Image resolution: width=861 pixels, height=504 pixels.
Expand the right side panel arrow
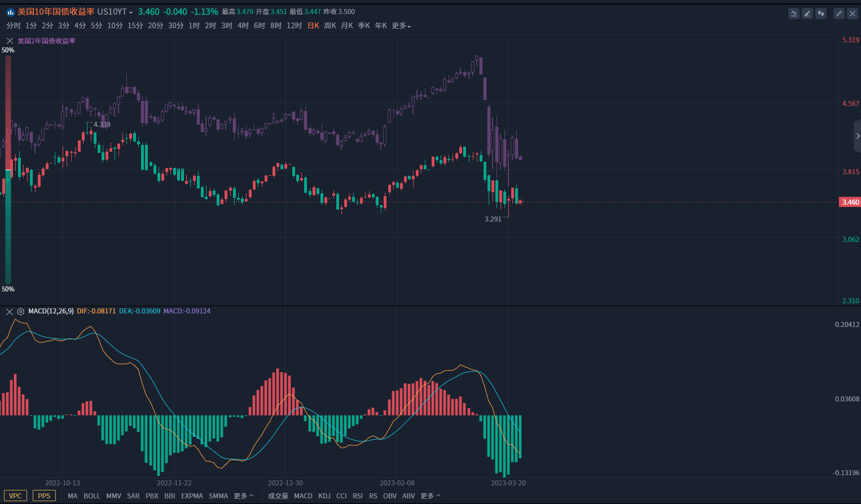tap(858, 136)
